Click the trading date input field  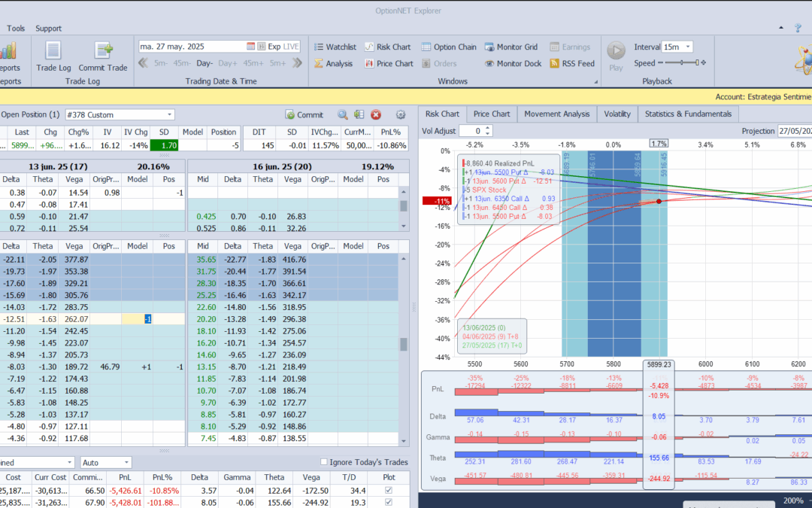point(192,47)
